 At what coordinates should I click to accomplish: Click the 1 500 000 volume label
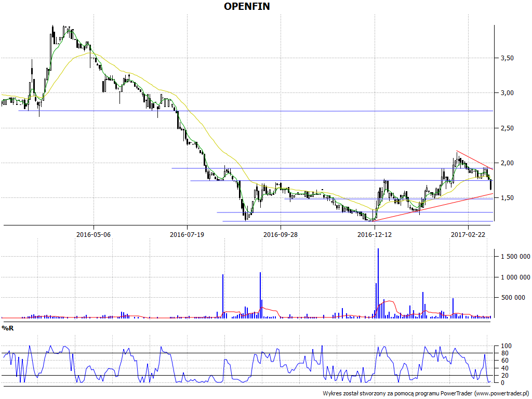click(x=515, y=257)
